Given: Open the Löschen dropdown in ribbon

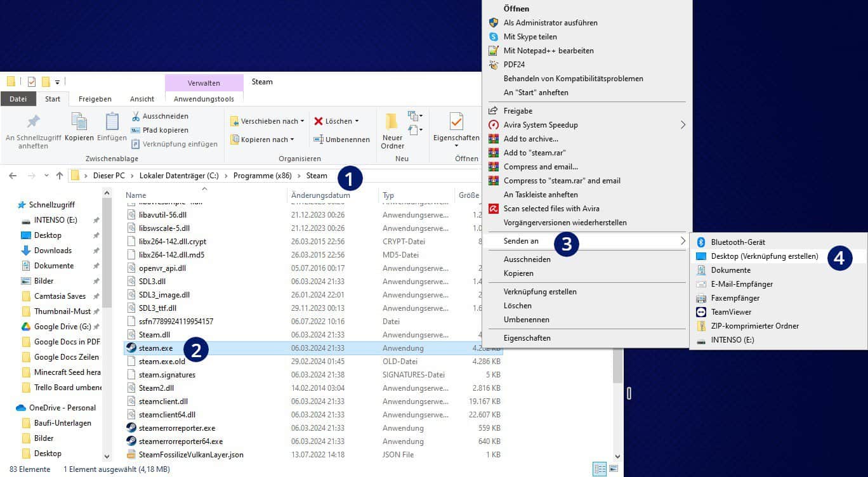Looking at the screenshot, I should [x=336, y=121].
